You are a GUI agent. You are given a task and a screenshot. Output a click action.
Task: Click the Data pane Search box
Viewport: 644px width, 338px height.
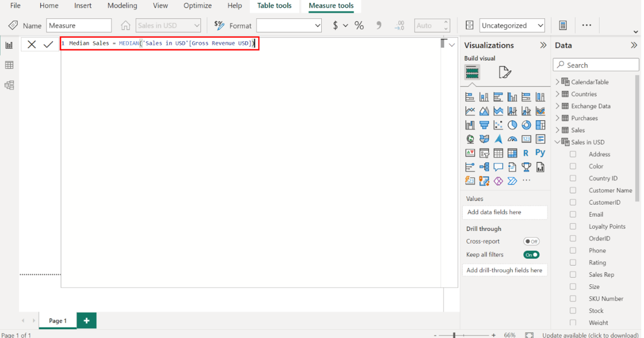click(596, 65)
